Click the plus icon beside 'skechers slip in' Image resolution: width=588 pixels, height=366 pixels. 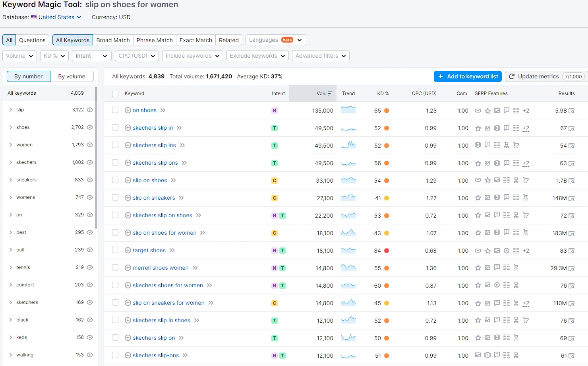128,128
